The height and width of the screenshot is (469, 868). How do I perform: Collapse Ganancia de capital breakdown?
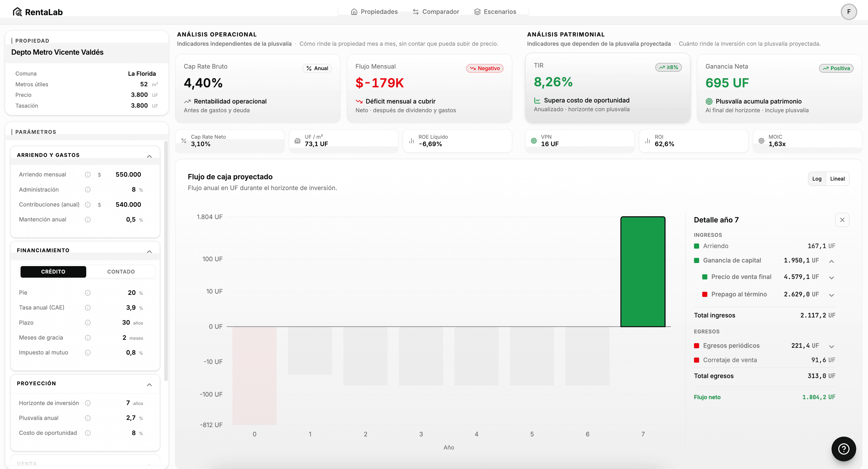pyautogui.click(x=832, y=261)
